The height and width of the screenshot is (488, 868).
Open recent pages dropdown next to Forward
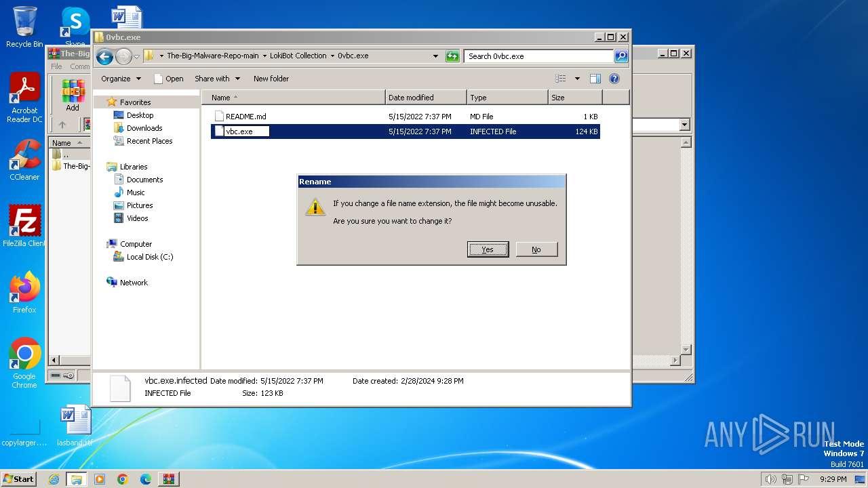point(137,56)
